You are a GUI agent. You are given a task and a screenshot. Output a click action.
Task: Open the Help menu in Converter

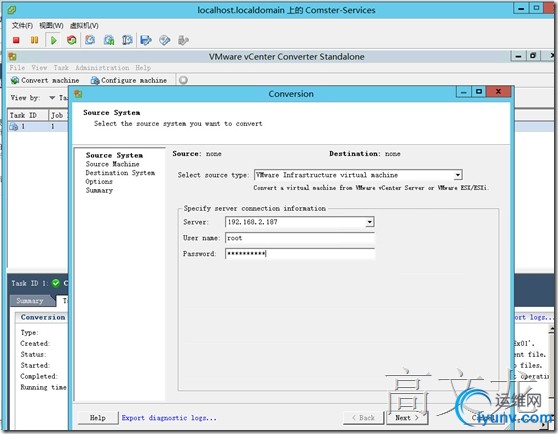point(143,68)
